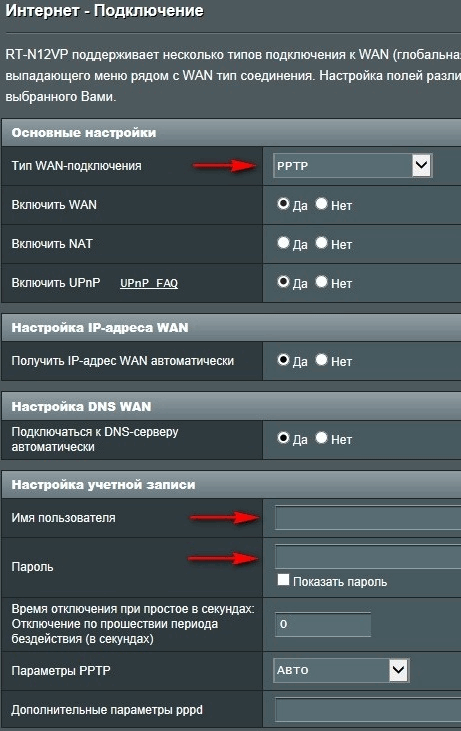Click the idle disconnect time field
Screen dimensions: 461x731
click(323, 624)
